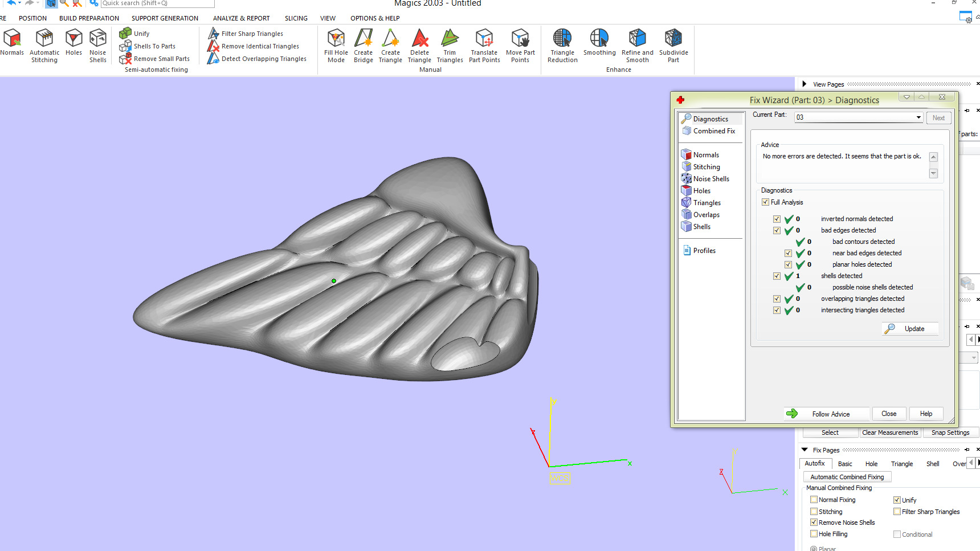Click the Quick search field

(x=157, y=3)
